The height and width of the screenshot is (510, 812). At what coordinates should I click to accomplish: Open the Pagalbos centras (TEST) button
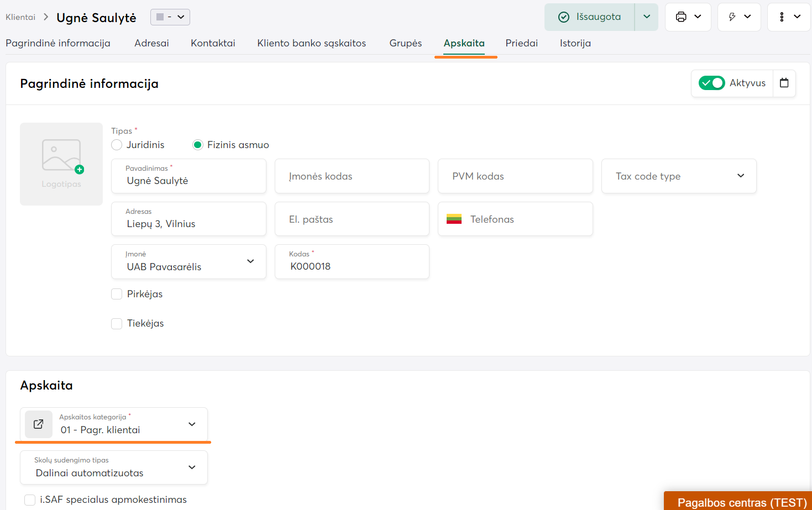[x=741, y=502]
